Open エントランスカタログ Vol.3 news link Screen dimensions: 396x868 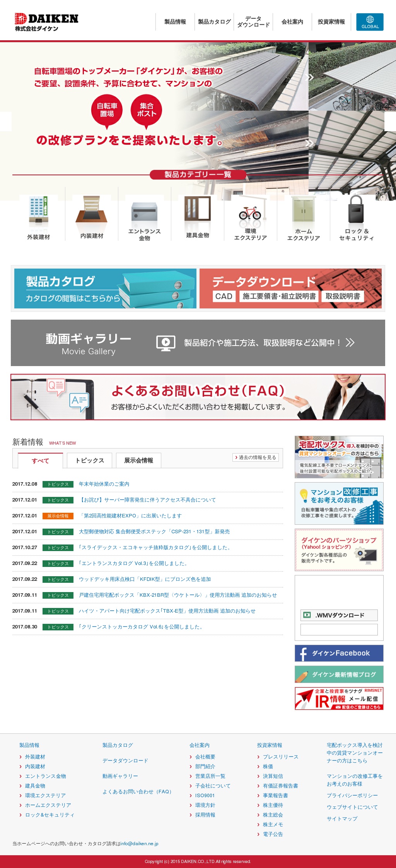134,563
